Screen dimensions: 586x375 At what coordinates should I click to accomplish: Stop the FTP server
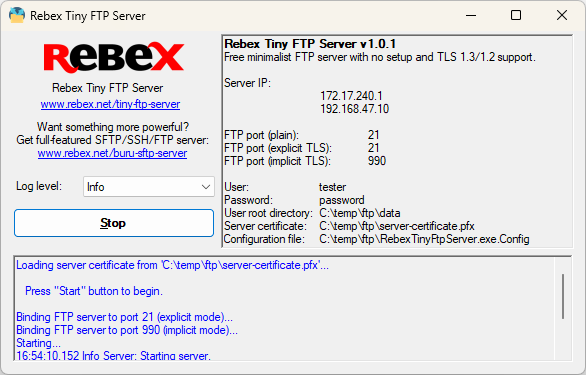pos(114,223)
